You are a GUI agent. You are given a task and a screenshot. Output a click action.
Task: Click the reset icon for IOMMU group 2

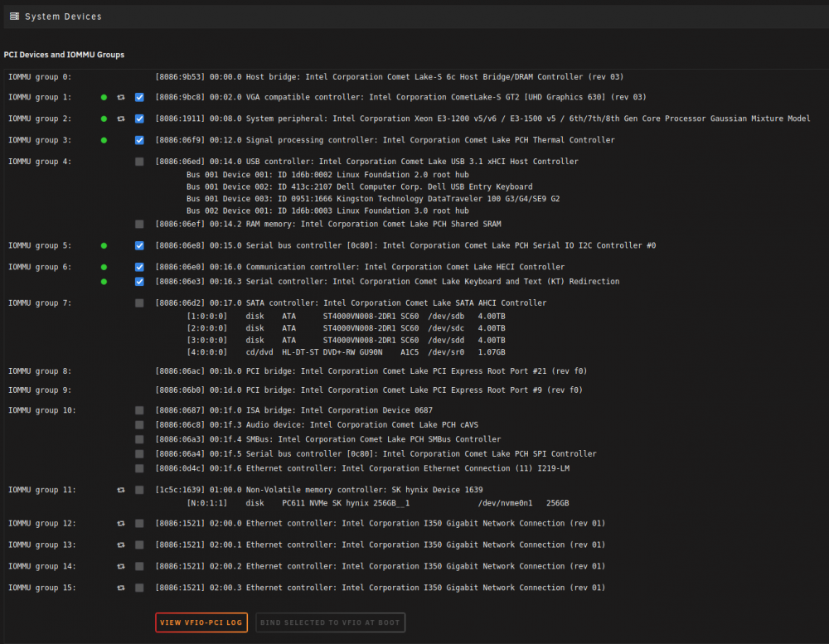tap(121, 119)
